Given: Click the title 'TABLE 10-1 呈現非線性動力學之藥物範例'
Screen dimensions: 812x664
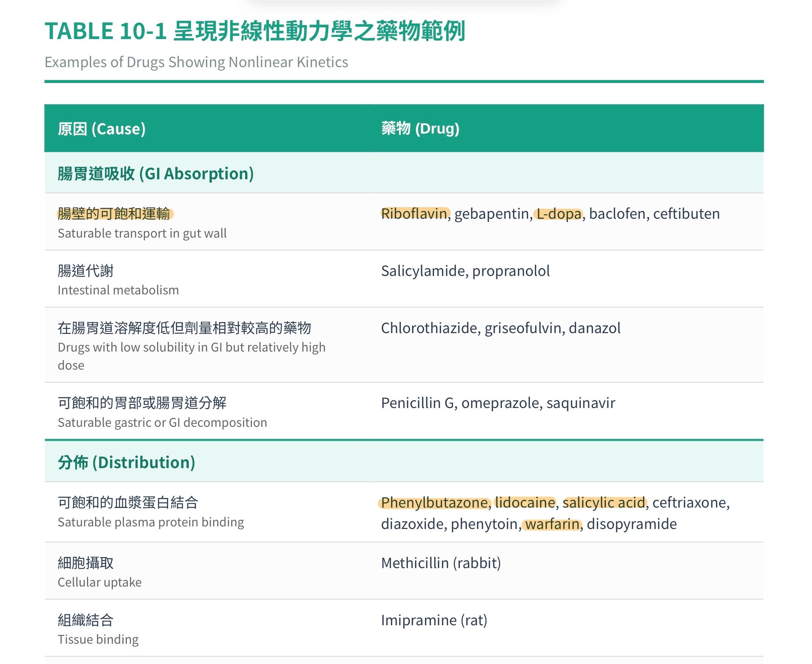Looking at the screenshot, I should tap(255, 31).
